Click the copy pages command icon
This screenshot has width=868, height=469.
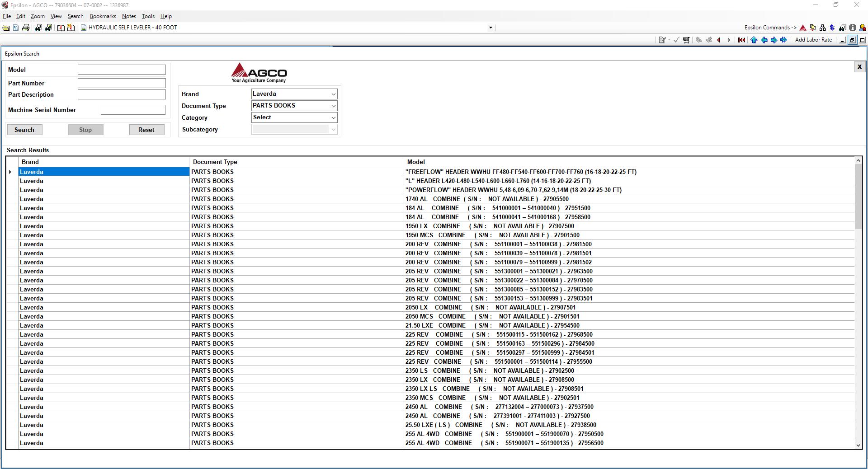point(813,28)
